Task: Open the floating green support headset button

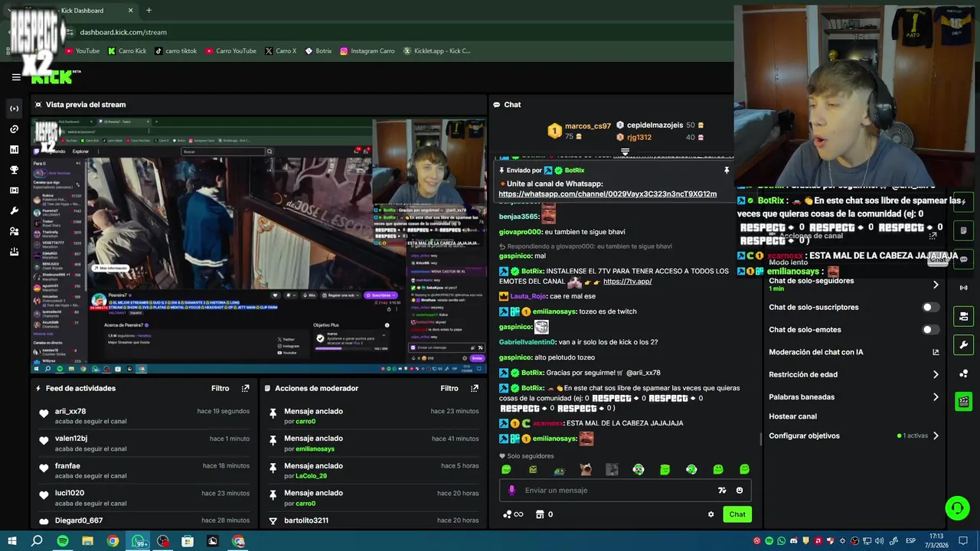Action: click(x=956, y=508)
